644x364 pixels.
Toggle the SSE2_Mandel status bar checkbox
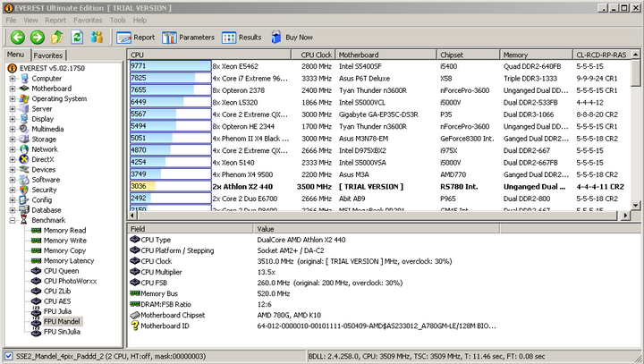pos(9,356)
